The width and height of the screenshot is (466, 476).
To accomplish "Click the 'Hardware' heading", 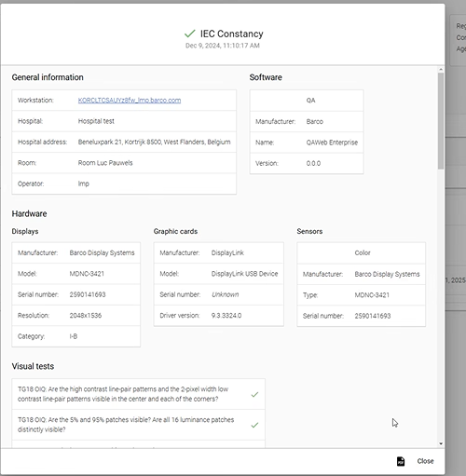I will click(29, 213).
